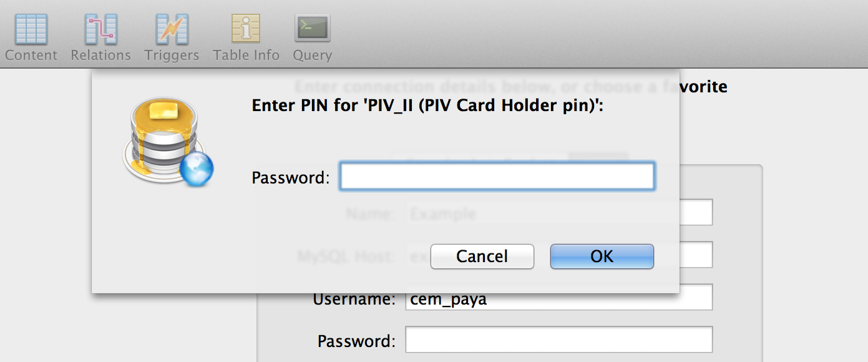Click the Password label below the Username label
The height and width of the screenshot is (362, 868).
(x=356, y=341)
